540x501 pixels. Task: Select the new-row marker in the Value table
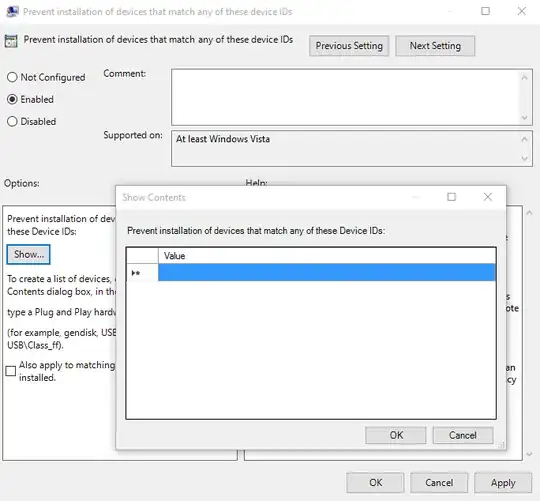click(x=142, y=273)
